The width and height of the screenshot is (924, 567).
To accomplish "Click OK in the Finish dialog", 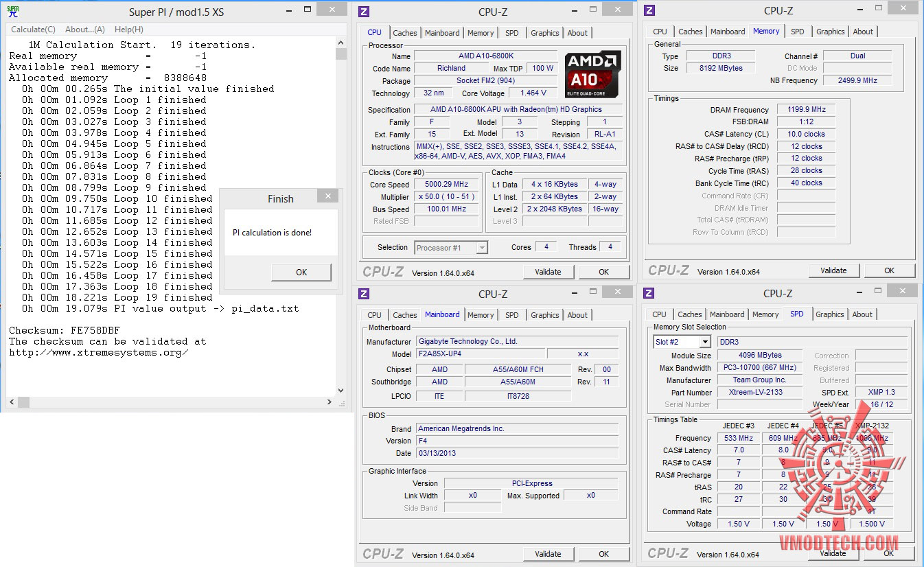I will coord(301,273).
